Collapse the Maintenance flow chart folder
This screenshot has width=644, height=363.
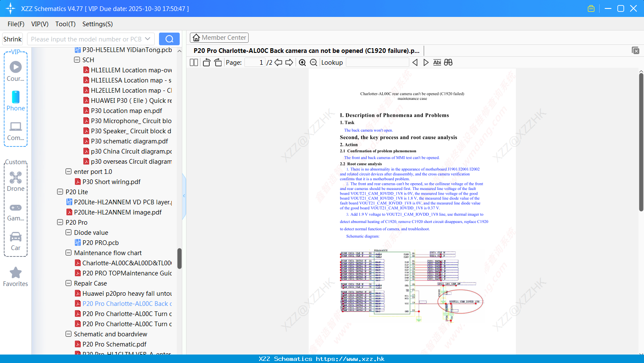[69, 253]
